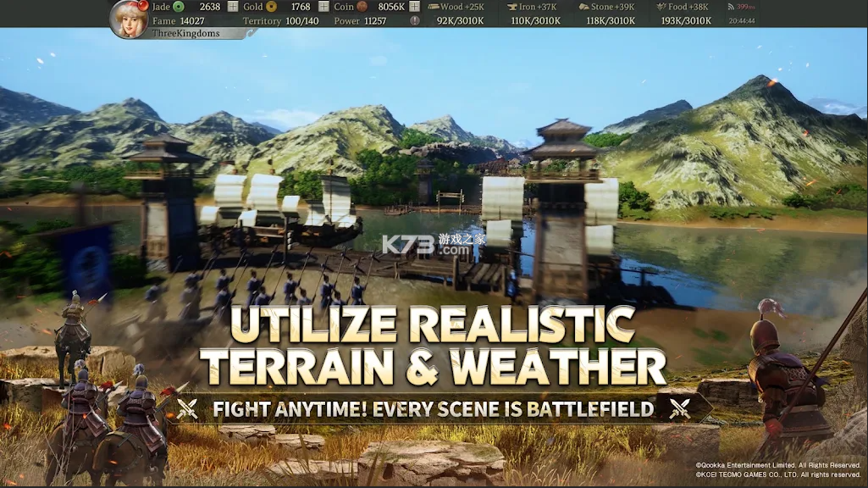
Task: Click the Power exclamation info icon
Action: 415,20
